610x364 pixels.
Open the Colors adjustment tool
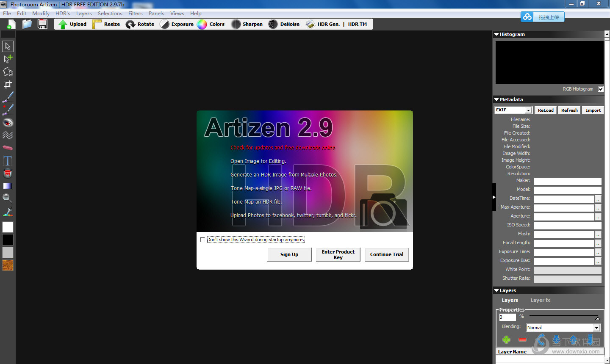211,24
